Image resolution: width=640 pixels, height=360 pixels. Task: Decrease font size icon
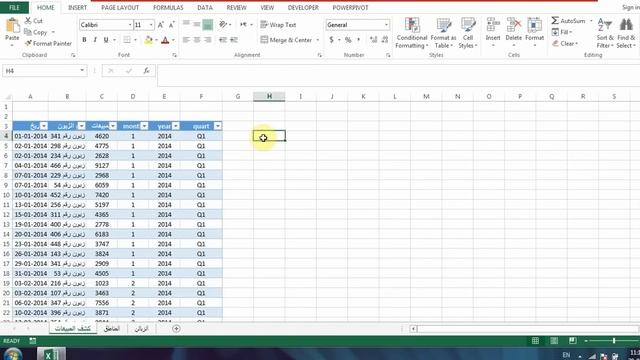coord(172,25)
